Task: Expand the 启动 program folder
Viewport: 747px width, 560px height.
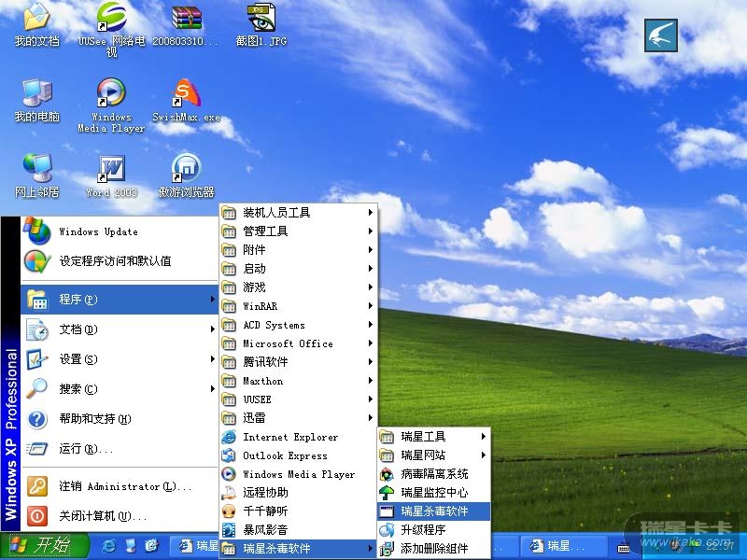Action: point(298,269)
